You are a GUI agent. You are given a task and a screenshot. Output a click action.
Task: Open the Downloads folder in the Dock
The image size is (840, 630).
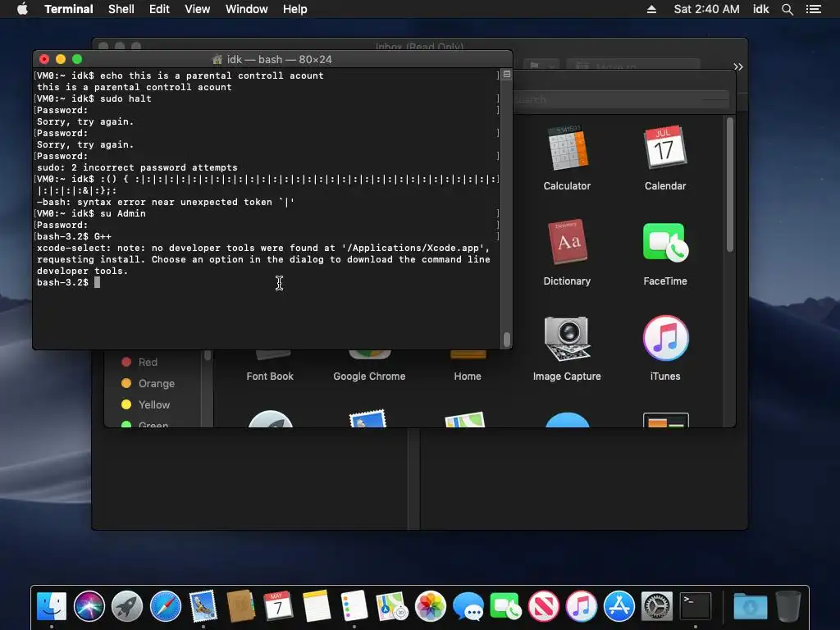click(750, 606)
